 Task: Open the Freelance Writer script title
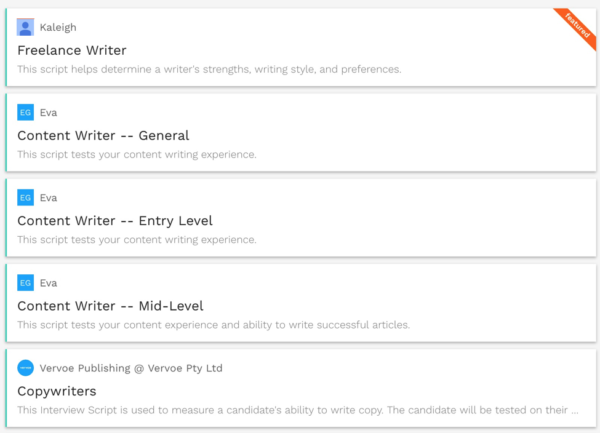pos(72,50)
